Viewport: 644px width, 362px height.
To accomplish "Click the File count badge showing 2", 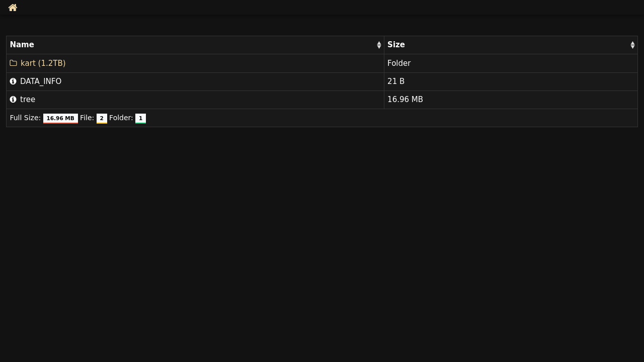I will [102, 118].
